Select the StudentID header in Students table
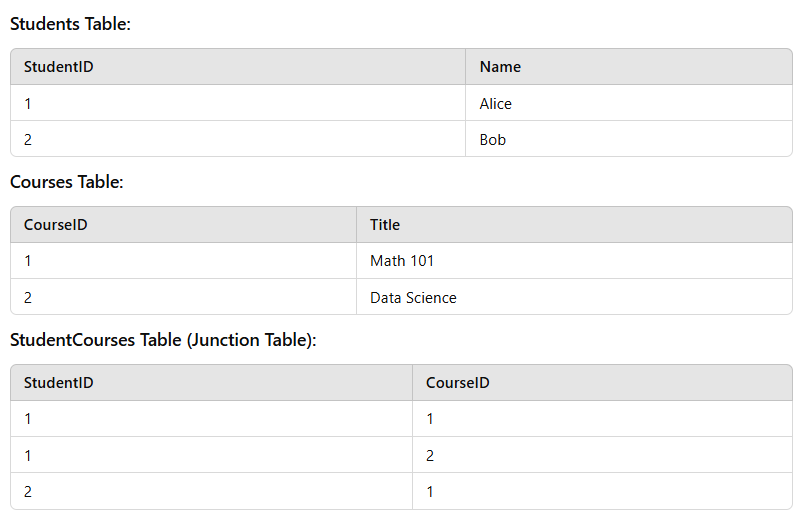The width and height of the screenshot is (805, 517). click(238, 67)
